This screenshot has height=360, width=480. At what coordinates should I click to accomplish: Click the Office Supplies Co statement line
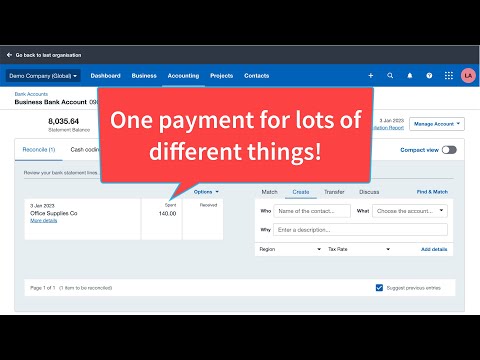[x=82, y=219]
